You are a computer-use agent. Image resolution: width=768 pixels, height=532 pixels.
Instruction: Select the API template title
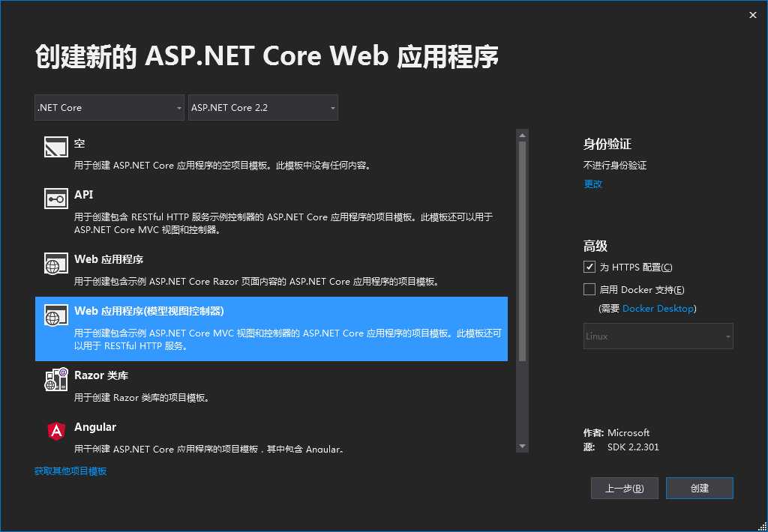(84, 195)
